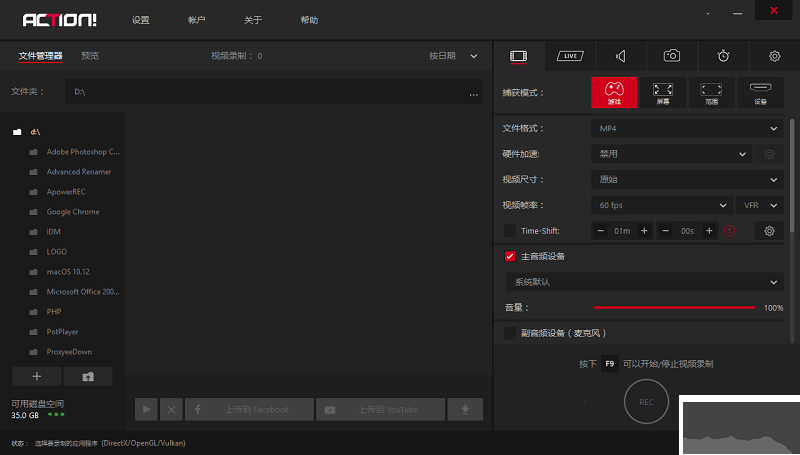This screenshot has height=455, width=800.
Task: Open the 60 fps frame rate dropdown
Action: pyautogui.click(x=662, y=205)
